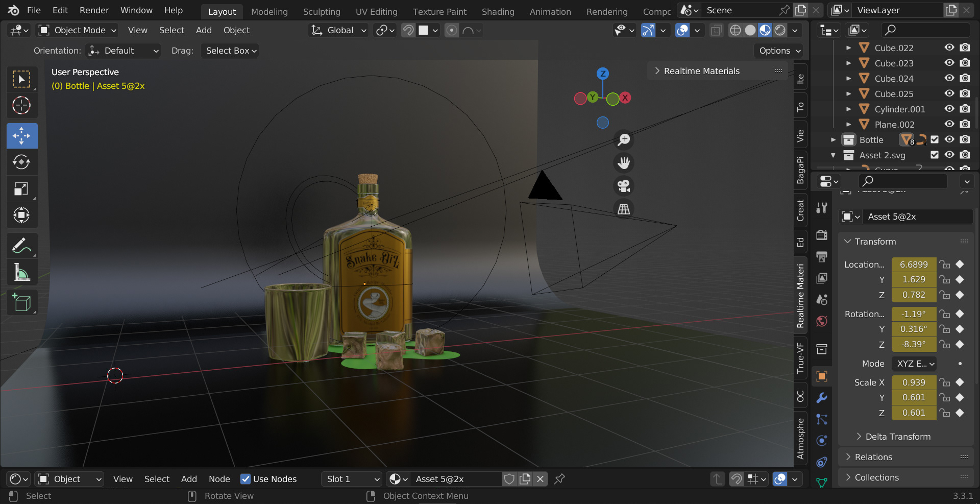The width and height of the screenshot is (980, 504).
Task: Switch to the Modeling workspace tab
Action: tap(269, 11)
